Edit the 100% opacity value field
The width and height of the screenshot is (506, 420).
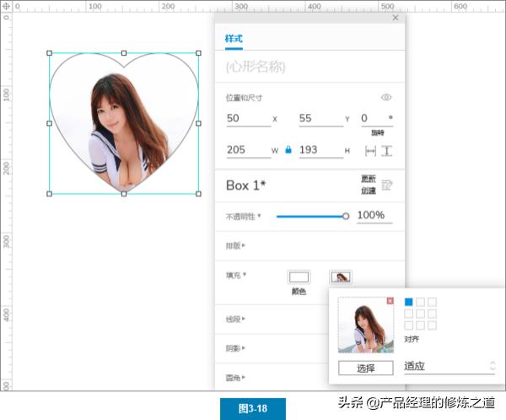click(374, 215)
